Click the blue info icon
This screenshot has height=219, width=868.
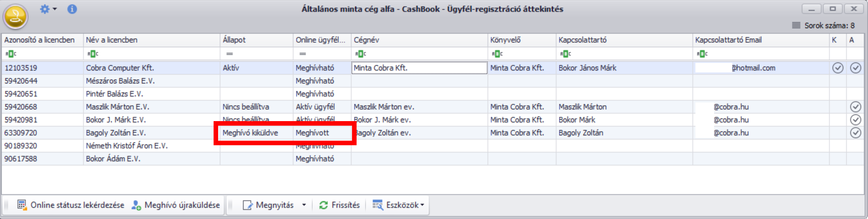(x=72, y=9)
